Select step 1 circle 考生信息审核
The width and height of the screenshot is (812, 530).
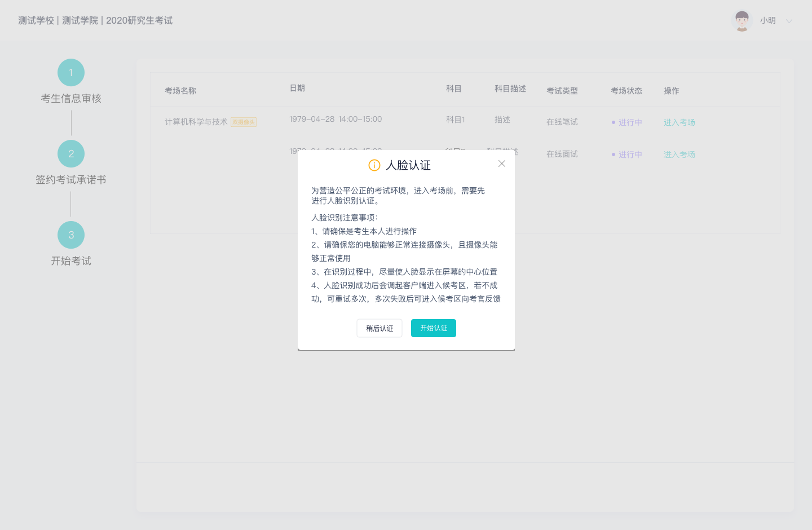(x=71, y=73)
